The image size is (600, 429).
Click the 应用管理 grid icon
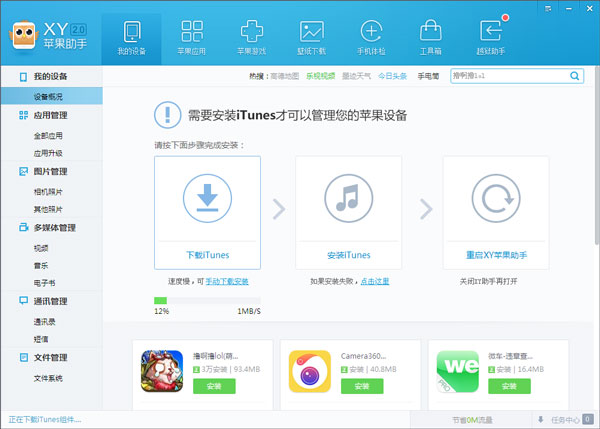(x=23, y=115)
